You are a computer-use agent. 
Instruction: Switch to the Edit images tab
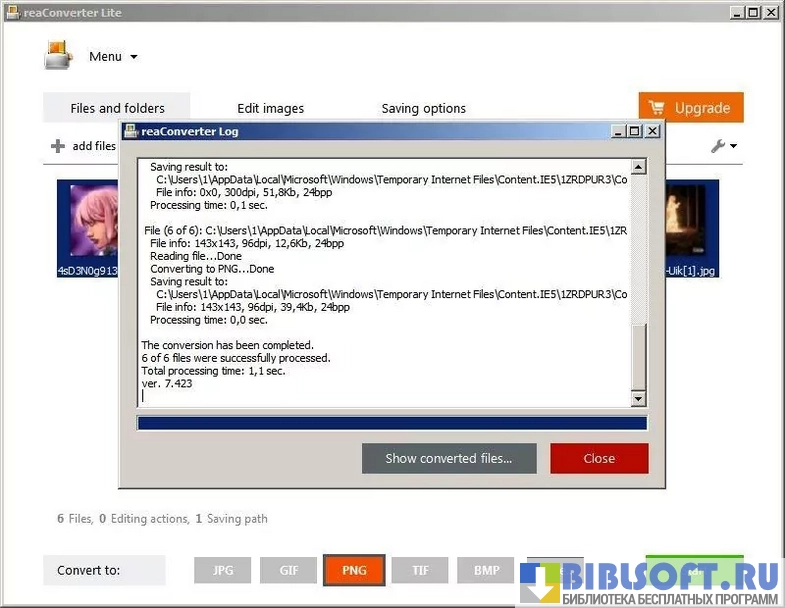click(270, 108)
